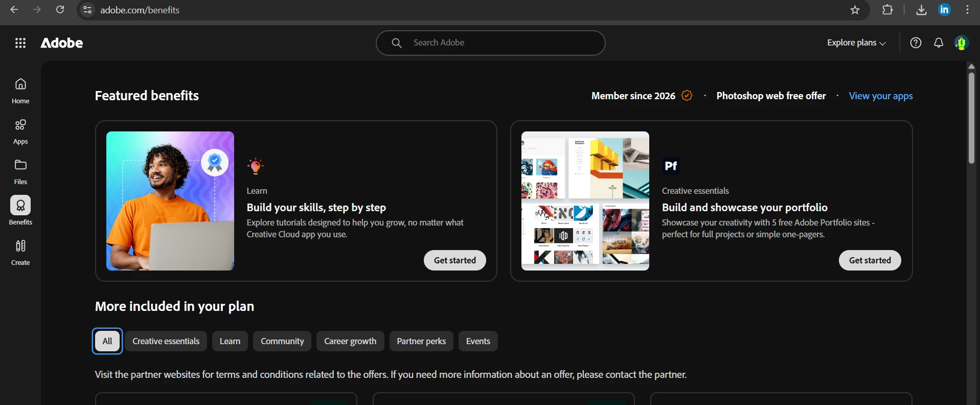The width and height of the screenshot is (980, 405).
Task: Click the Featured benefits heading
Action: [x=147, y=96]
